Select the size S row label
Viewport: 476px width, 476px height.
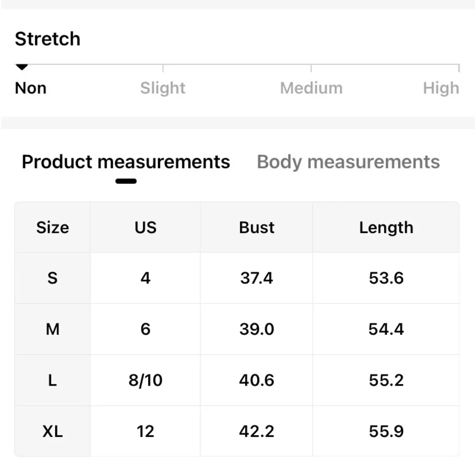click(x=52, y=278)
